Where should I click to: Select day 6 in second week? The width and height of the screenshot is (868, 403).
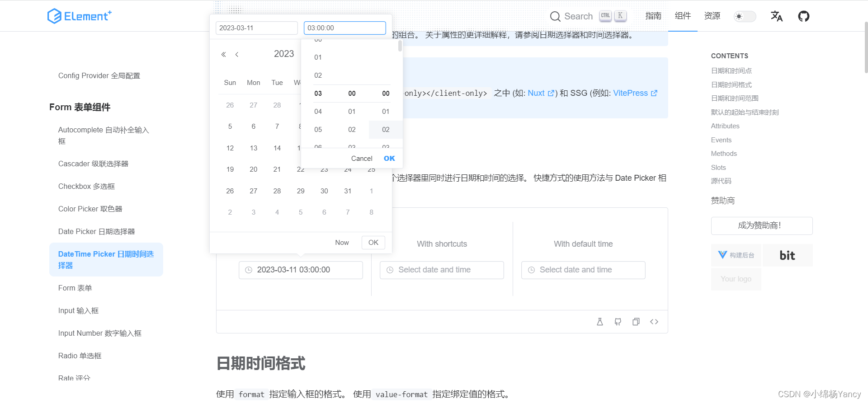coord(254,127)
